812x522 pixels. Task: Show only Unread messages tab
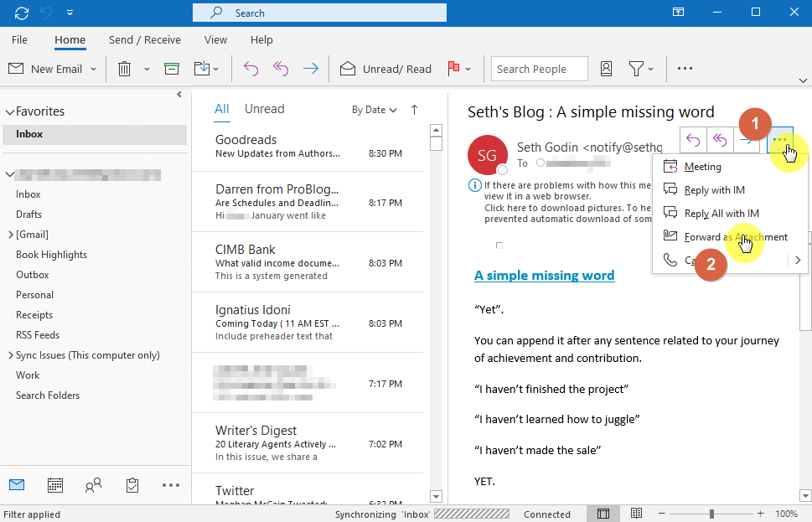point(265,109)
